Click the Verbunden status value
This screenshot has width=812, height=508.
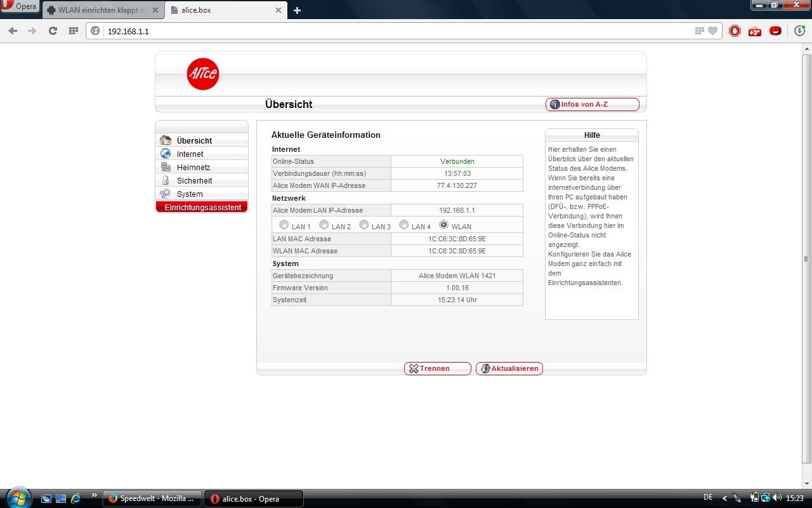click(x=457, y=161)
